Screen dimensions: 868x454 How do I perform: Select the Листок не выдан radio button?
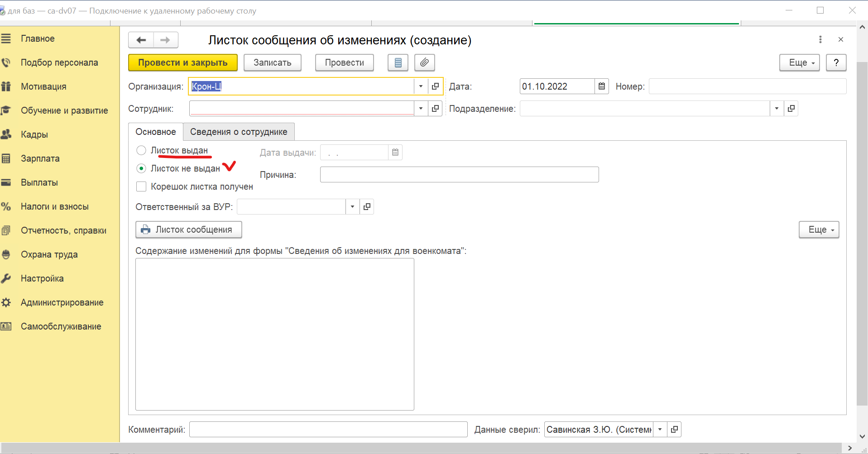[x=141, y=168]
